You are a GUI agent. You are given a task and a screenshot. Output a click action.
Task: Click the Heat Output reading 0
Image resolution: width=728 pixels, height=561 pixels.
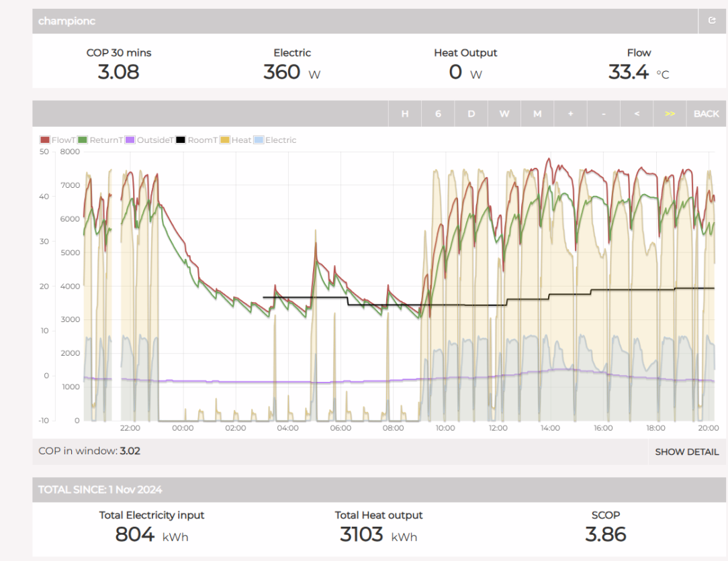click(x=455, y=72)
